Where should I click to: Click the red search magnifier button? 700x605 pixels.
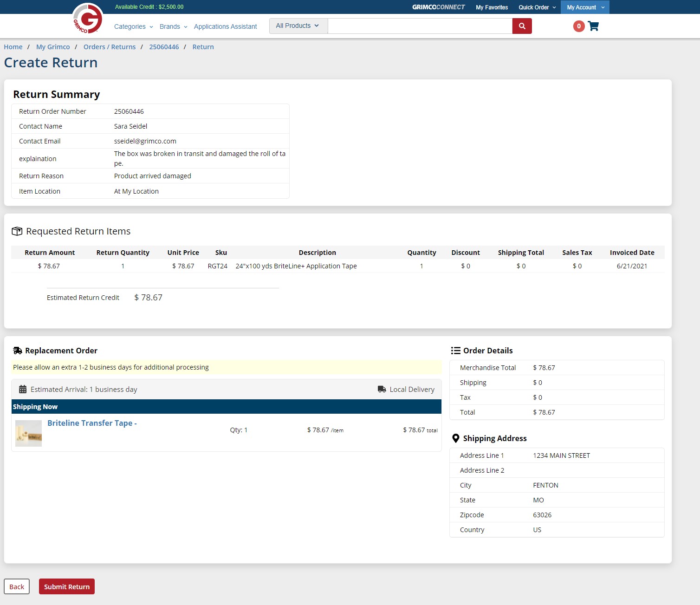[522, 26]
